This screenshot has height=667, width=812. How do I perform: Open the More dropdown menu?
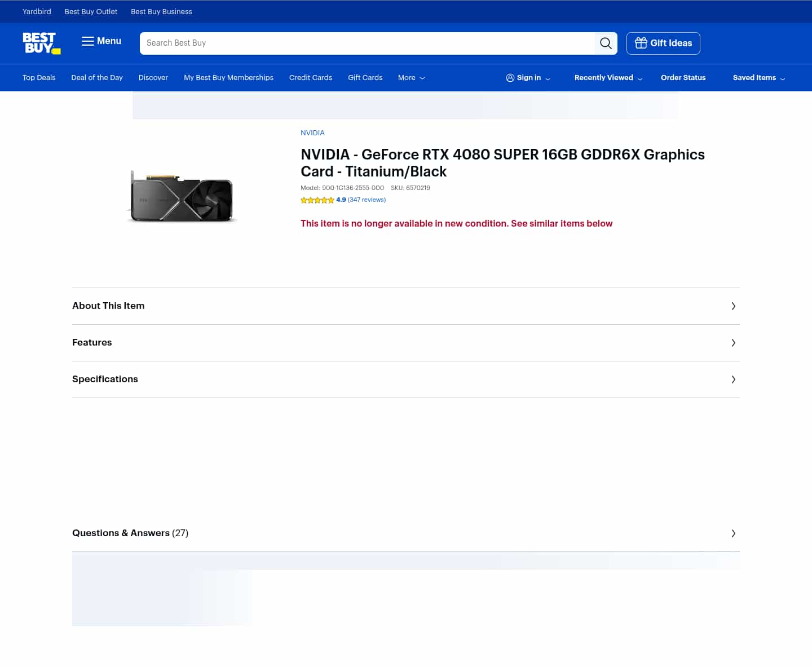point(411,78)
